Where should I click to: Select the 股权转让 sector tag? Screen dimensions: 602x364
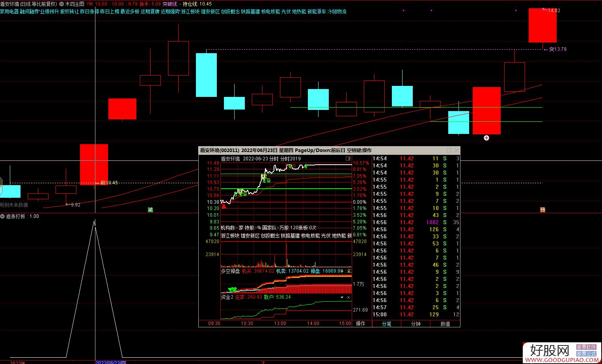70,12
